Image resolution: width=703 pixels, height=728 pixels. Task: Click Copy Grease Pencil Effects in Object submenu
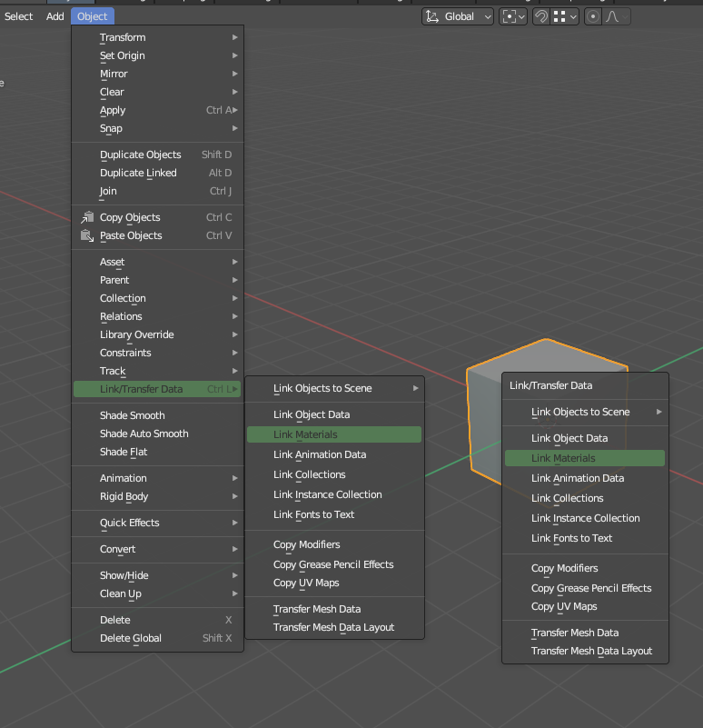(x=334, y=564)
